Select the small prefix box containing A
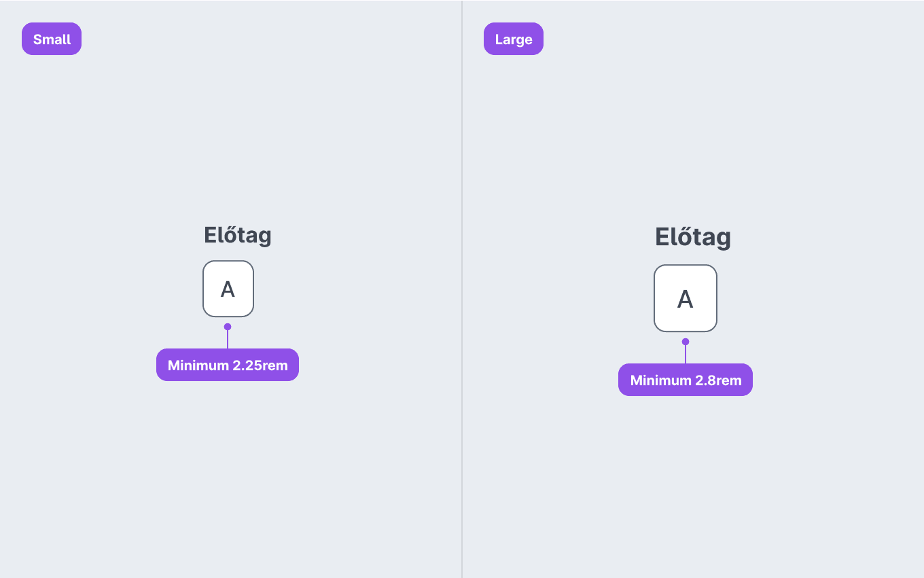Viewport: 924px width, 578px height. (x=228, y=289)
